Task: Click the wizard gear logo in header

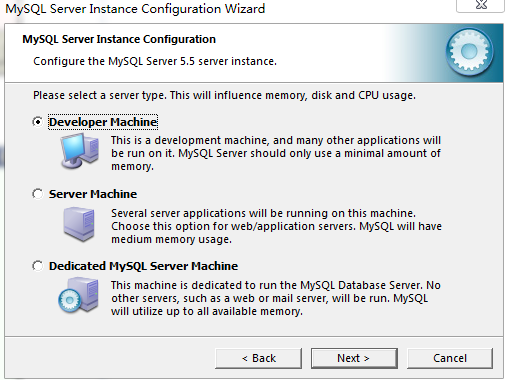Action: pyautogui.click(x=470, y=52)
